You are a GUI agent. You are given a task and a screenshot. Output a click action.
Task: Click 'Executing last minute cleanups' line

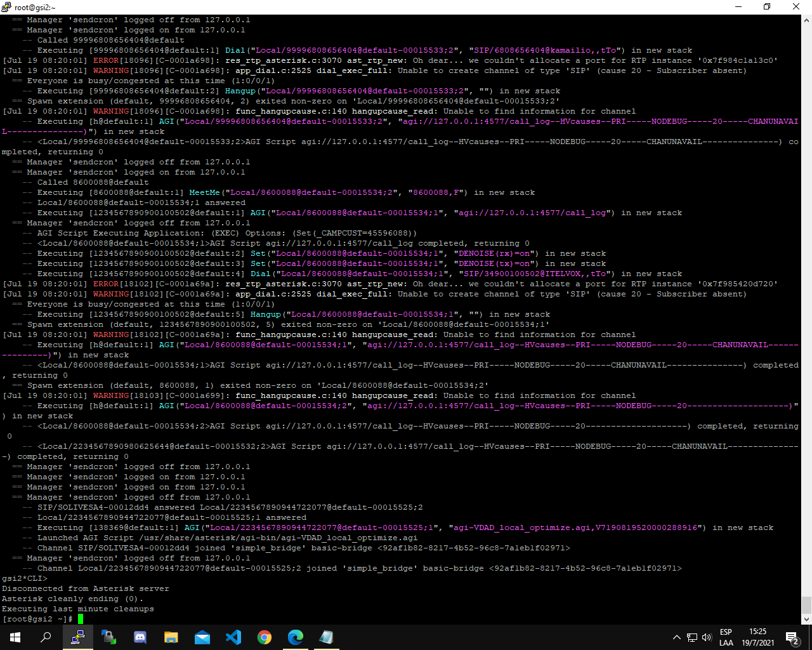(x=78, y=609)
